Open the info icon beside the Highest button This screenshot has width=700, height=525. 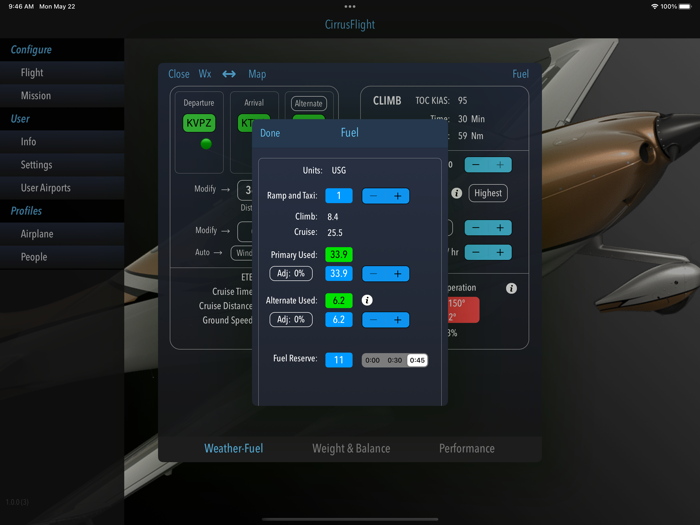pyautogui.click(x=456, y=193)
